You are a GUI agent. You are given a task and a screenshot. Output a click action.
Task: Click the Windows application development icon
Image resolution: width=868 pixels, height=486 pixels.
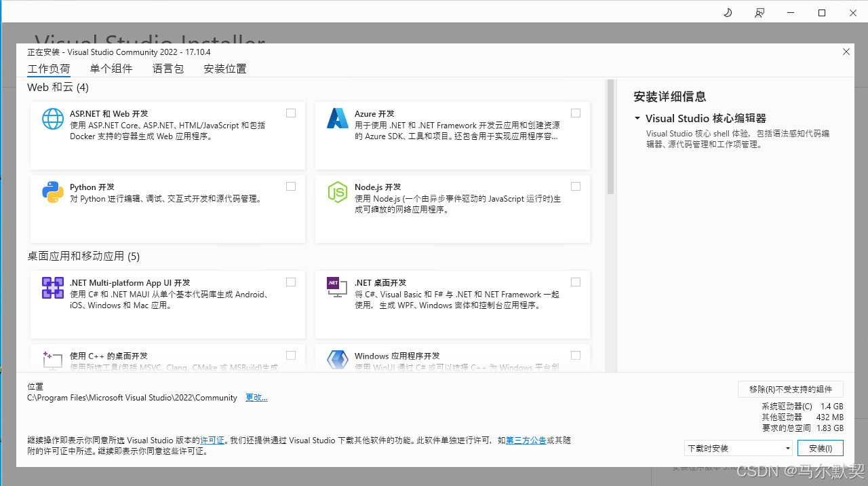pyautogui.click(x=338, y=360)
